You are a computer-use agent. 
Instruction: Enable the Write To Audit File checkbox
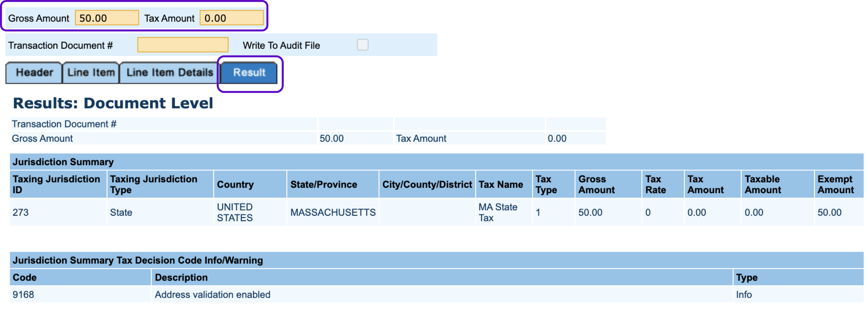coord(362,45)
